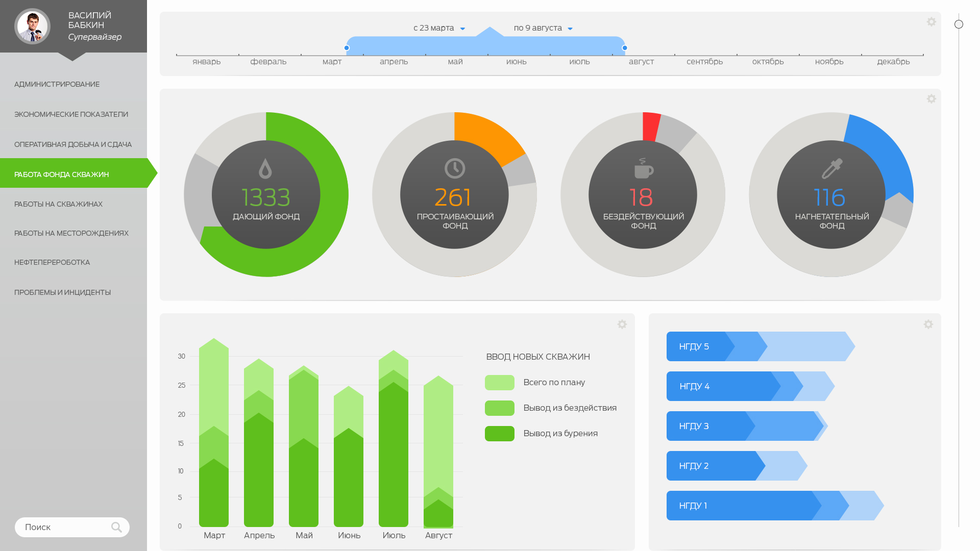Click the НГДУ 5 progress bar
The width and height of the screenshot is (980, 551).
(715, 346)
